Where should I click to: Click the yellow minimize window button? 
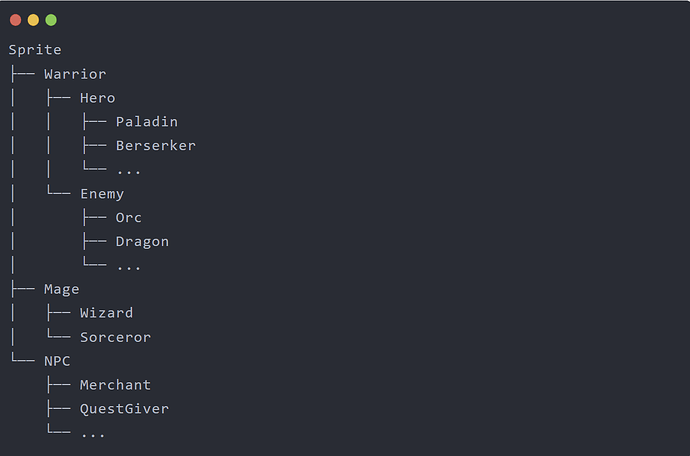(33, 20)
